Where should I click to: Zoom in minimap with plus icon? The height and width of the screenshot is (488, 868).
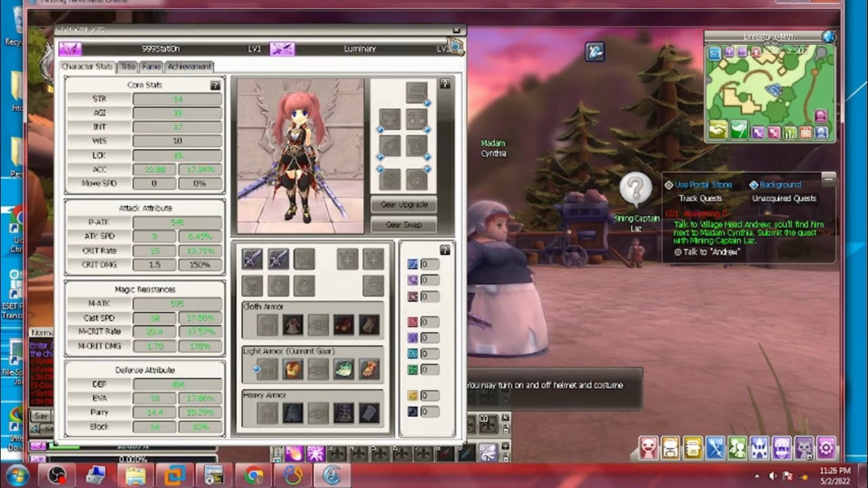tap(729, 52)
